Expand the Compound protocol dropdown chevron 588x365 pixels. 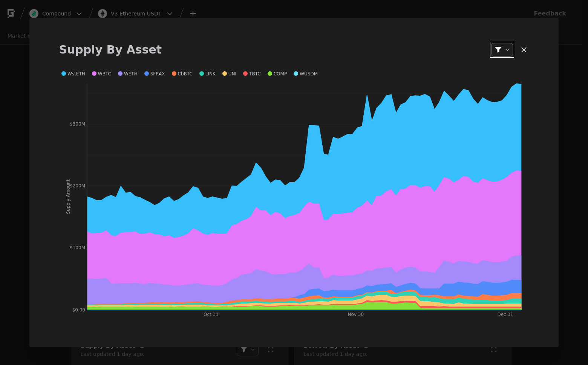click(x=79, y=14)
